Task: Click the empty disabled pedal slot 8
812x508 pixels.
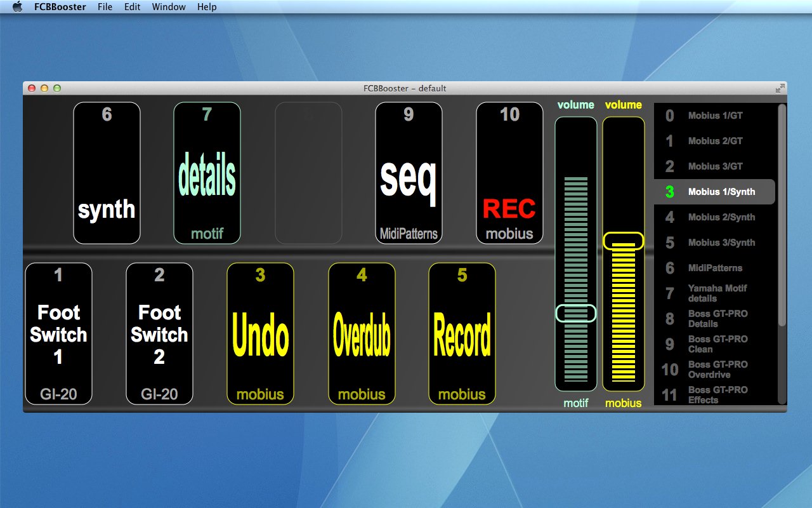Action: 308,173
